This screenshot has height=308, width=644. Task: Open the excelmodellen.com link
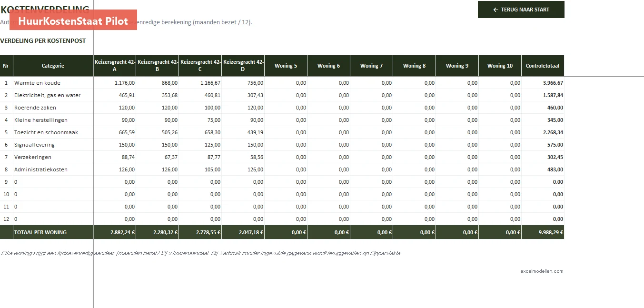pyautogui.click(x=542, y=271)
